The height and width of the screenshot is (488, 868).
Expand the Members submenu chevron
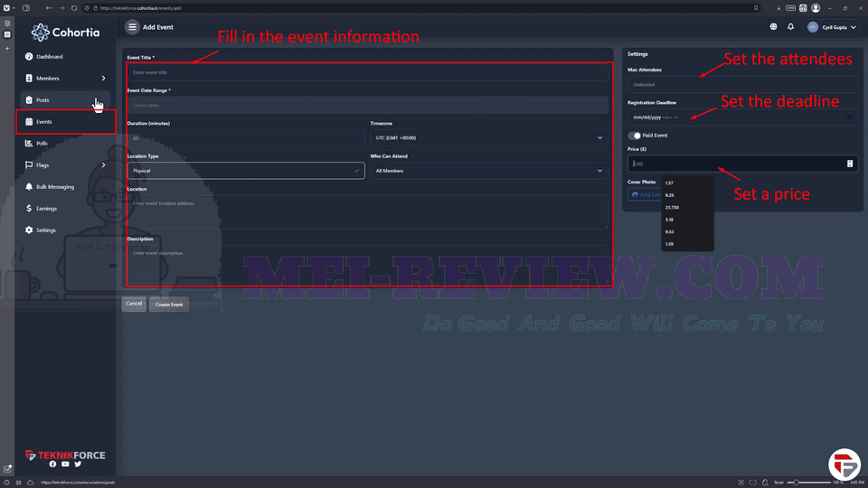pos(103,78)
